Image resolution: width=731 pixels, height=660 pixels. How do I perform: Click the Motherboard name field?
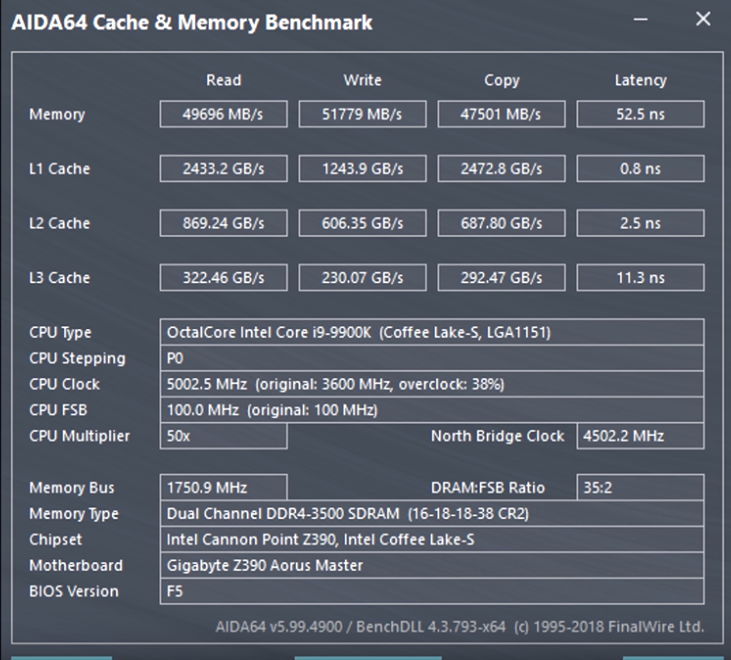tap(432, 565)
